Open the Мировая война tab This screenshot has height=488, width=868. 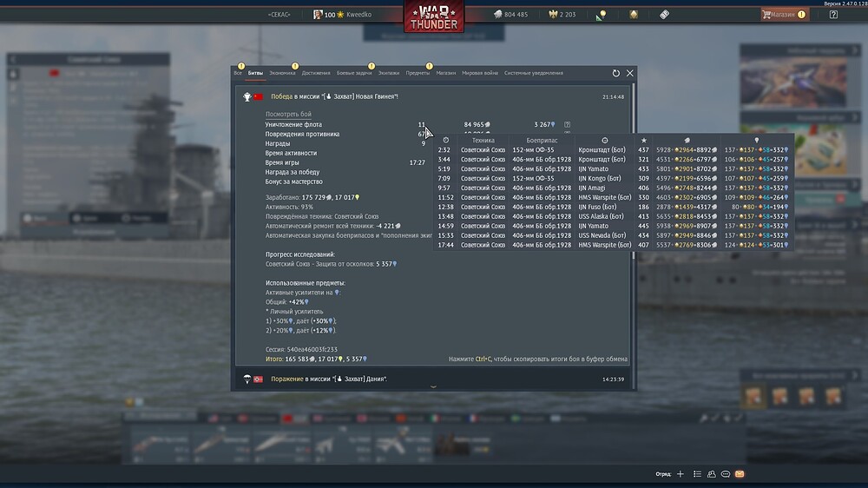pyautogui.click(x=480, y=73)
